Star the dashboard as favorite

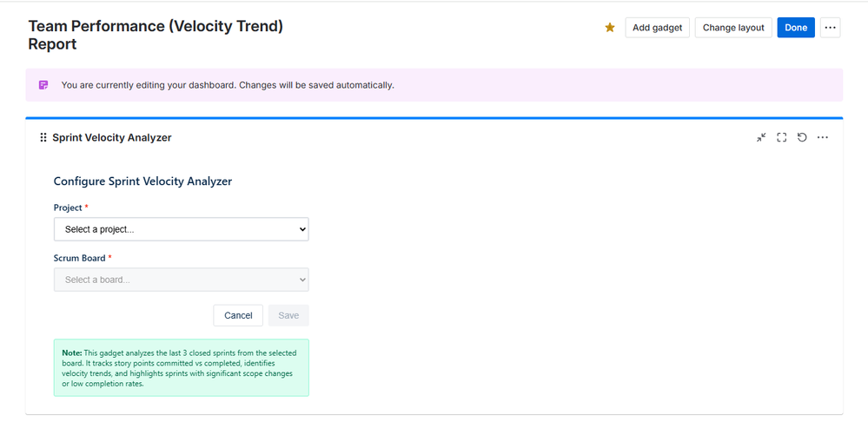609,28
